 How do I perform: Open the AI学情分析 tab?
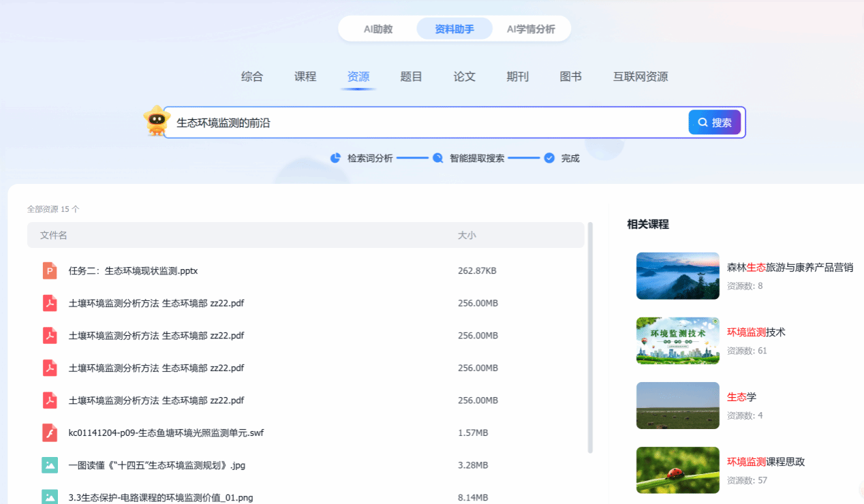tap(531, 29)
